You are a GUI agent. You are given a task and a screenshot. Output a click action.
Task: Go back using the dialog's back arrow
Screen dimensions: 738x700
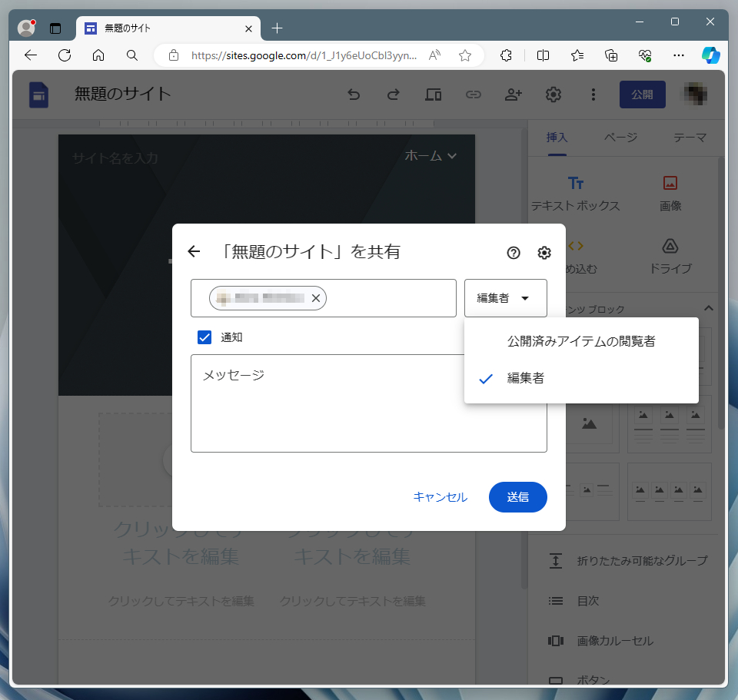coord(194,251)
